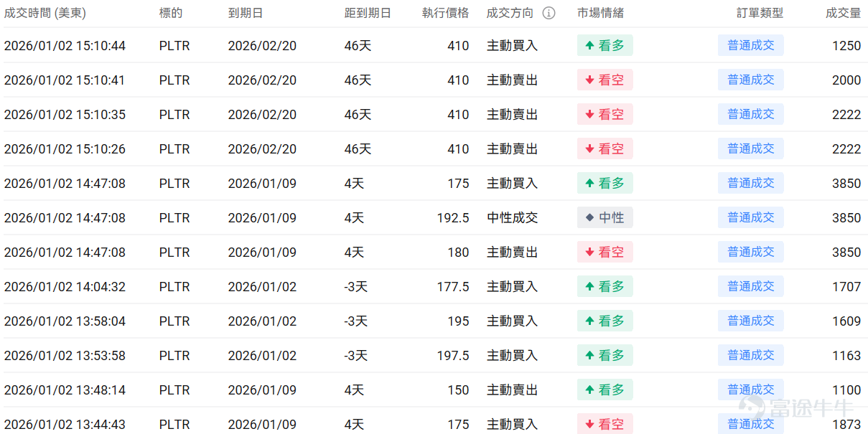Screen dimensions: 868x434
Task: Select -3天 in the 14:04:32 row
Action: click(355, 287)
